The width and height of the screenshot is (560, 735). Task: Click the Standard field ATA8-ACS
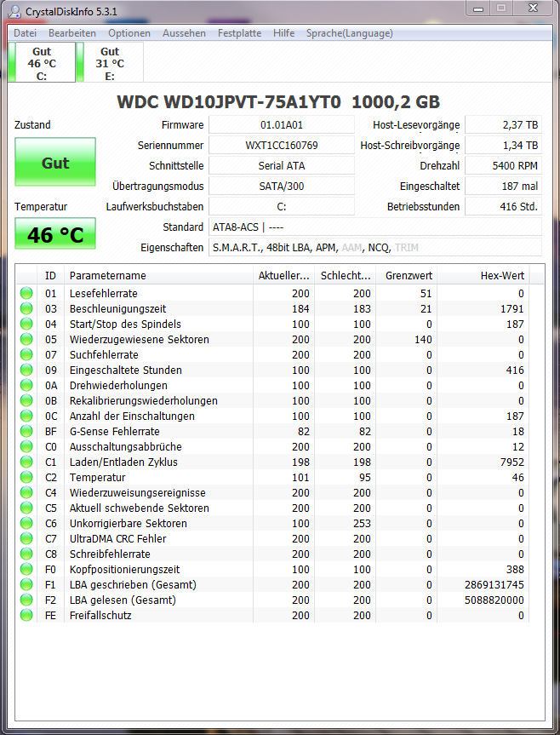375,227
